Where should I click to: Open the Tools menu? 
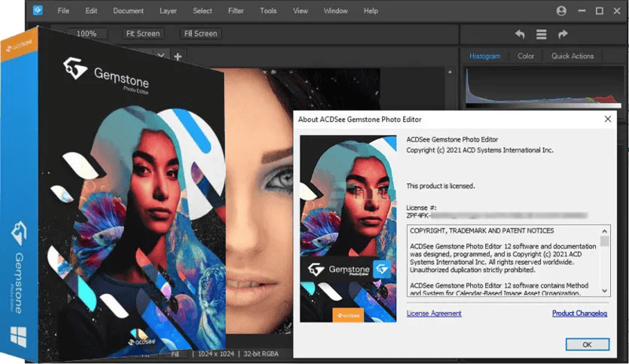point(268,11)
